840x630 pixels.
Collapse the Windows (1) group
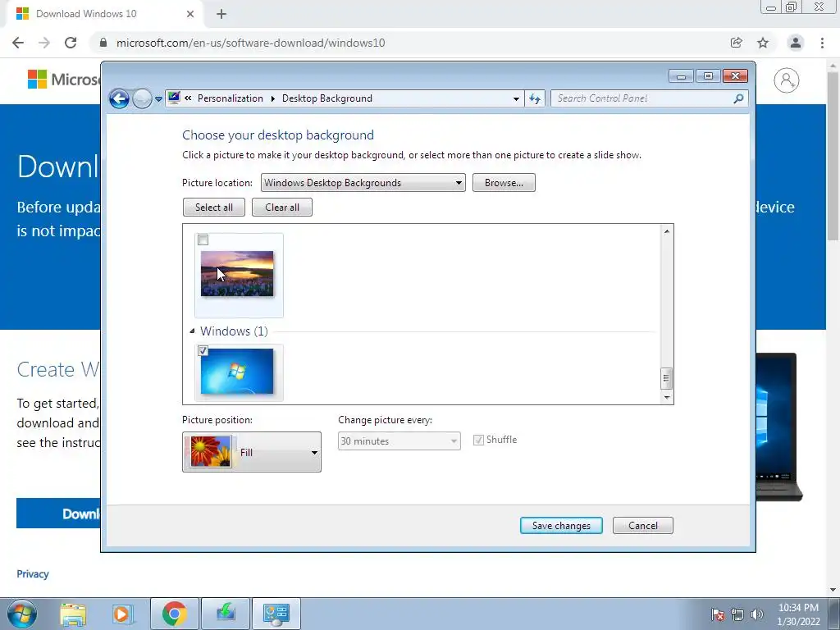click(192, 331)
